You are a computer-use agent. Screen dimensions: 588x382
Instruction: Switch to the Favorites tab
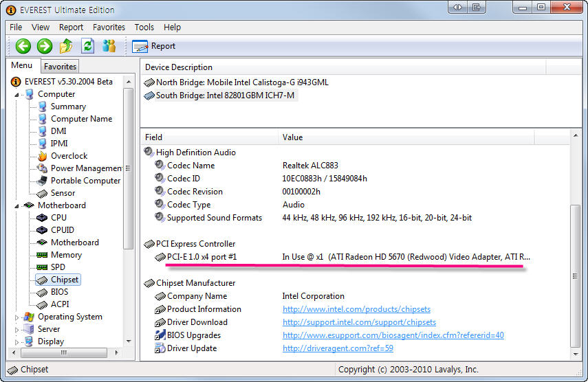point(60,66)
